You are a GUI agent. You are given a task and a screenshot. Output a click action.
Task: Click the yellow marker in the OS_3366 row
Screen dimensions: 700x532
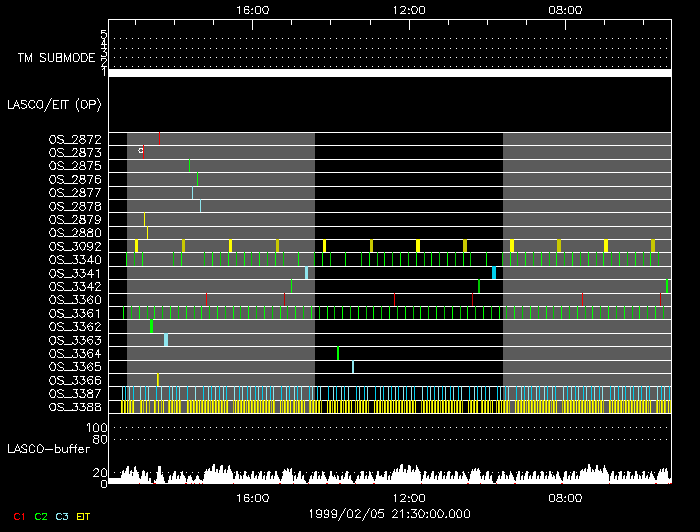click(158, 380)
